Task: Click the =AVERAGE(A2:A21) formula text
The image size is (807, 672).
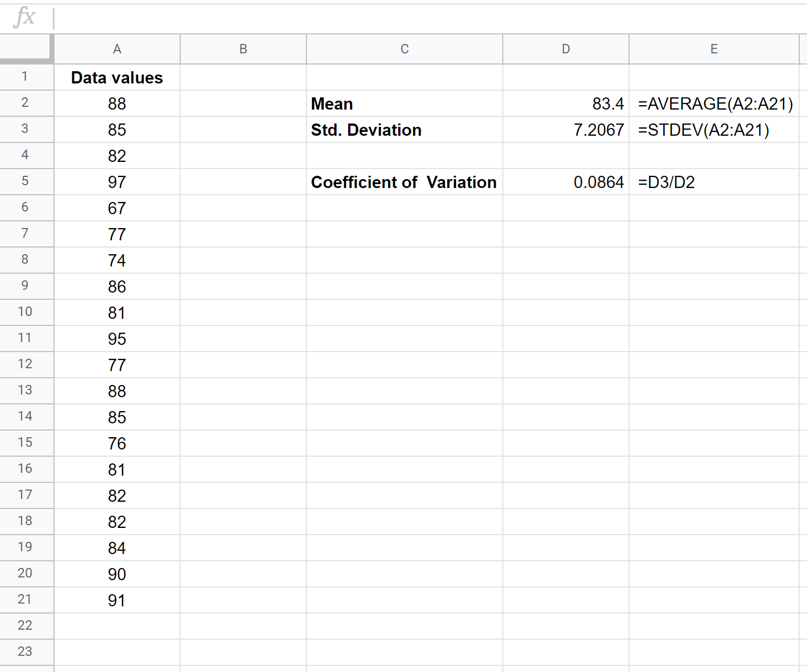Action: 715,104
